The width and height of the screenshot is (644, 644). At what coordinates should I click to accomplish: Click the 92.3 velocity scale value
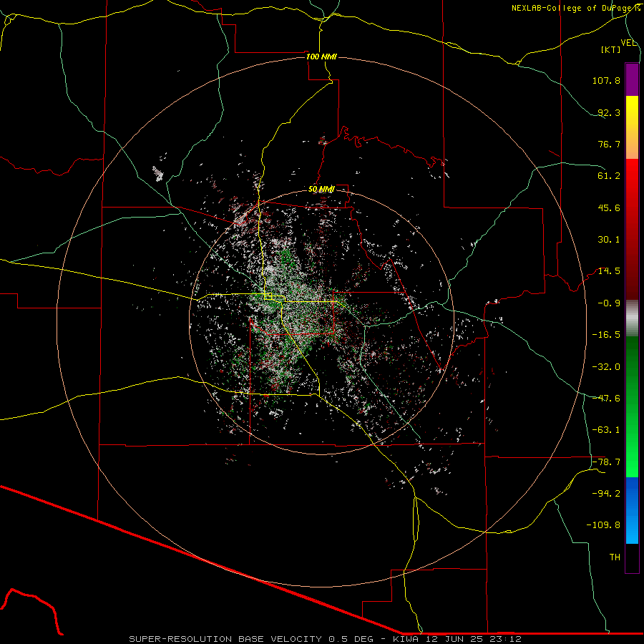pos(609,112)
